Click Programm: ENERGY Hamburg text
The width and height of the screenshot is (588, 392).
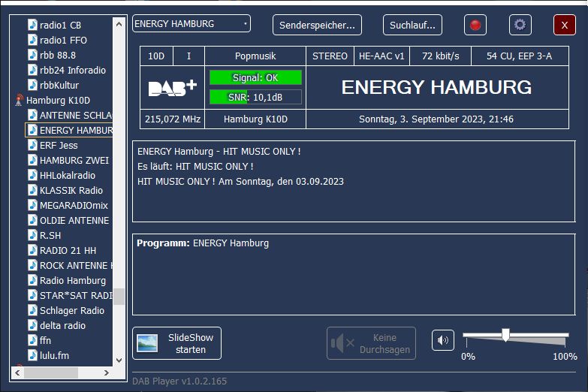pos(203,243)
